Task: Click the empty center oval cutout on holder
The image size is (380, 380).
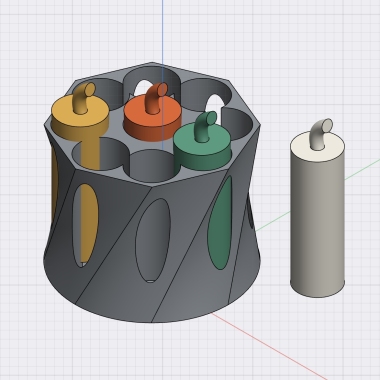Action: 153,240
